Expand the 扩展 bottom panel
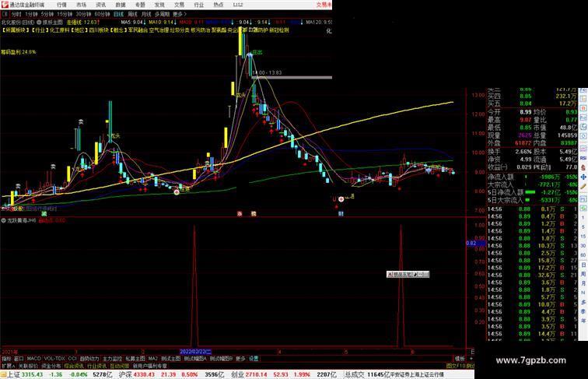 click(x=8, y=366)
